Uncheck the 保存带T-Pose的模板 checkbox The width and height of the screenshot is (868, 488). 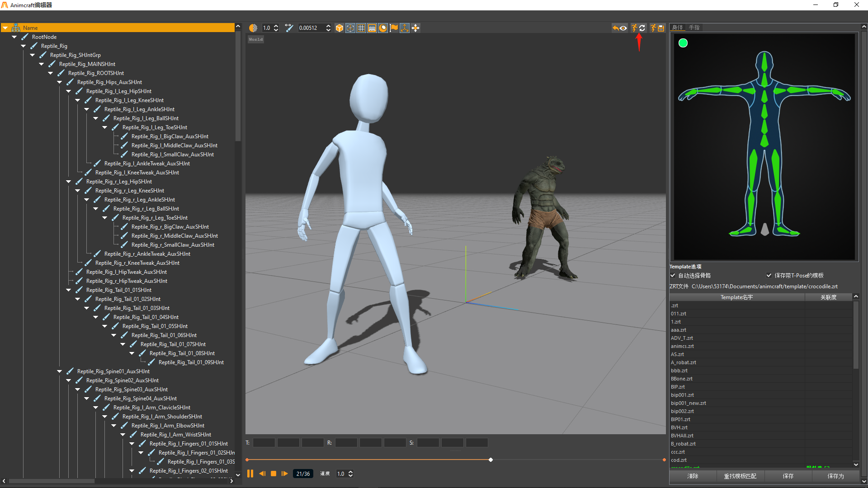pos(769,275)
